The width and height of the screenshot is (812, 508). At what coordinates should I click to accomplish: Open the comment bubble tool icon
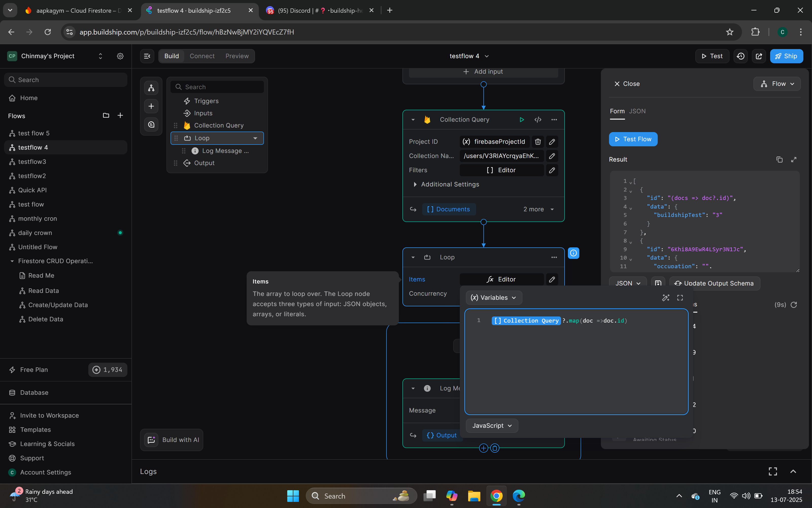[151, 125]
